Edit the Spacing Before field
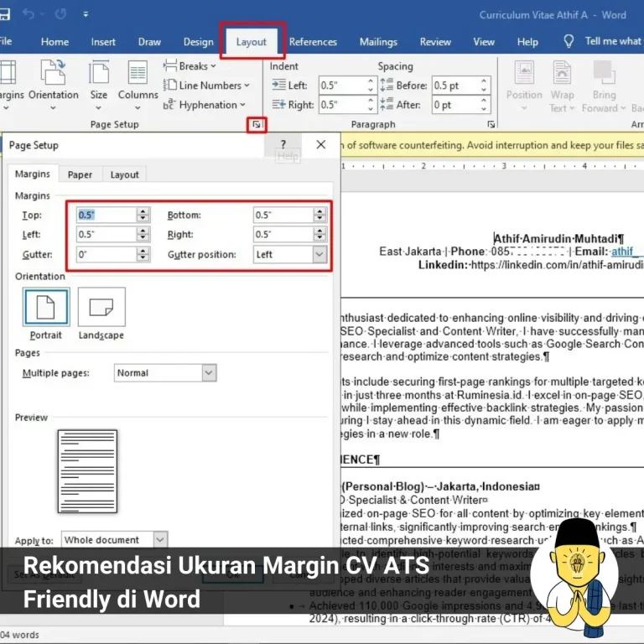Image resolution: width=644 pixels, height=644 pixels. click(x=456, y=86)
